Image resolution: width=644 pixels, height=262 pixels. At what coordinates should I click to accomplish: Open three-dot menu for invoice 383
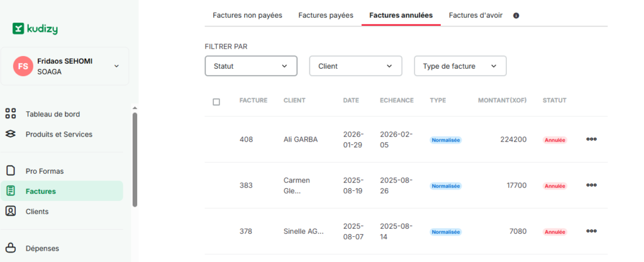[x=591, y=185]
